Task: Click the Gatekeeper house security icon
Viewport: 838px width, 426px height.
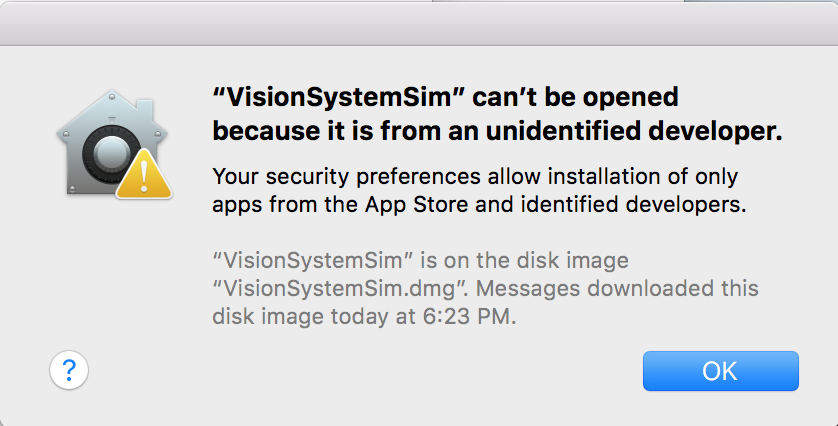Action: pos(114,143)
